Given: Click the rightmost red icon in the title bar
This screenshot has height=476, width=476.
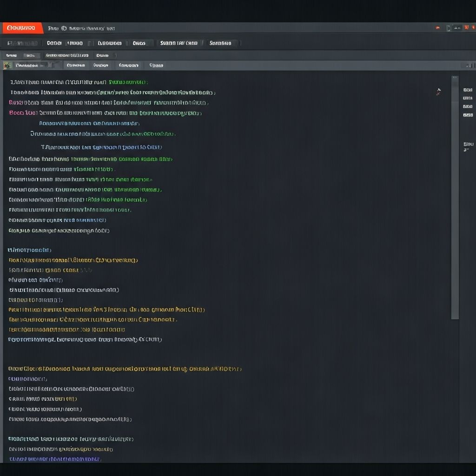Looking at the screenshot, I should coord(474,28).
